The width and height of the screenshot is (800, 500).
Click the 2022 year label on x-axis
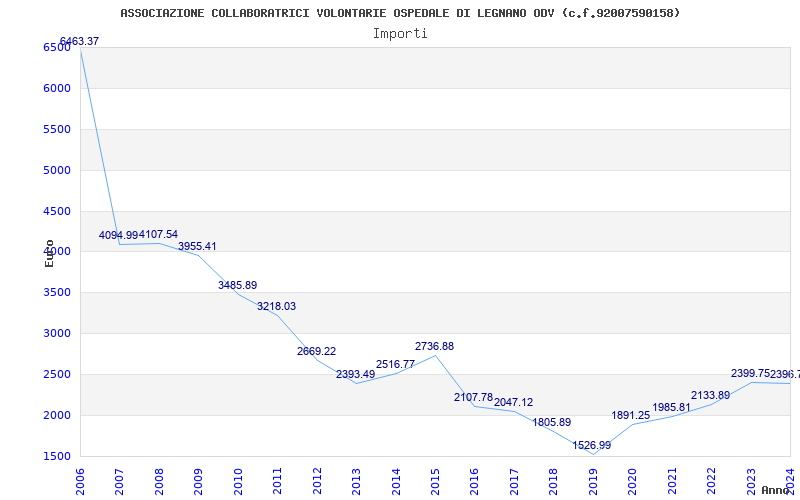711,481
